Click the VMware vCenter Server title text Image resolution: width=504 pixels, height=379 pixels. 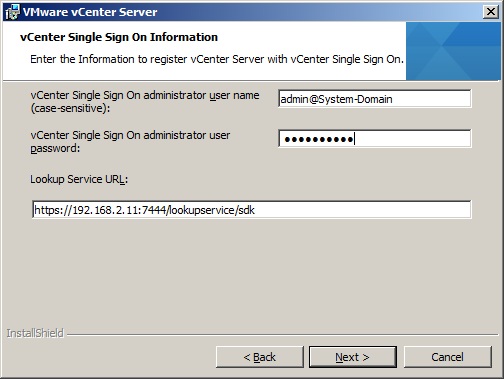(90, 12)
